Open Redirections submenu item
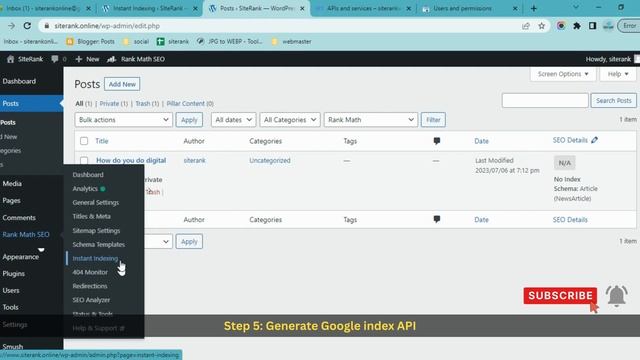The width and height of the screenshot is (640, 360). [90, 286]
